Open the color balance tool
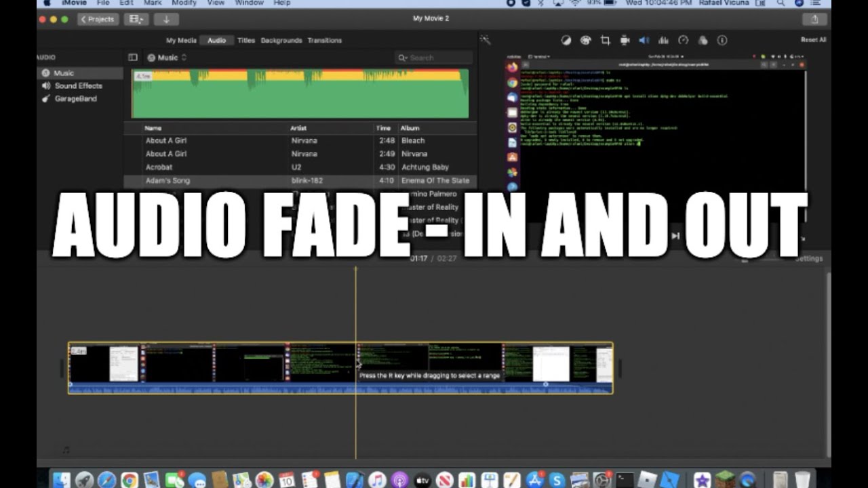Viewport: 868px width, 488px height. pyautogui.click(x=566, y=40)
